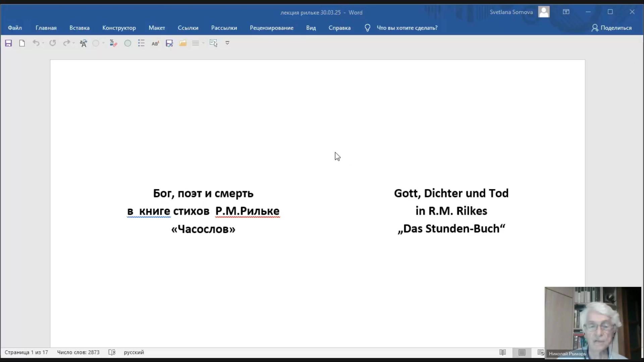This screenshot has height=362, width=644.
Task: Click the bulleted list icon
Action: 141,43
